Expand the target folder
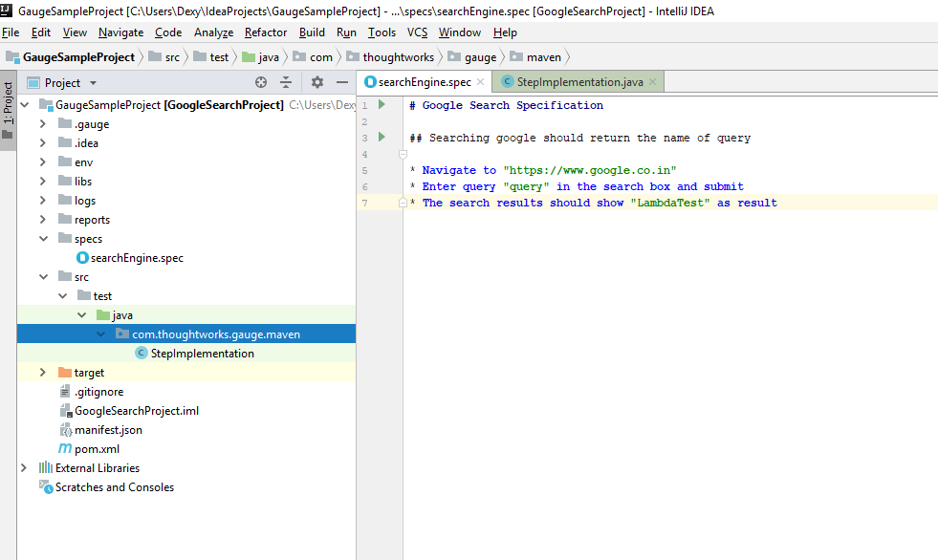The width and height of the screenshot is (938, 560). 43,373
